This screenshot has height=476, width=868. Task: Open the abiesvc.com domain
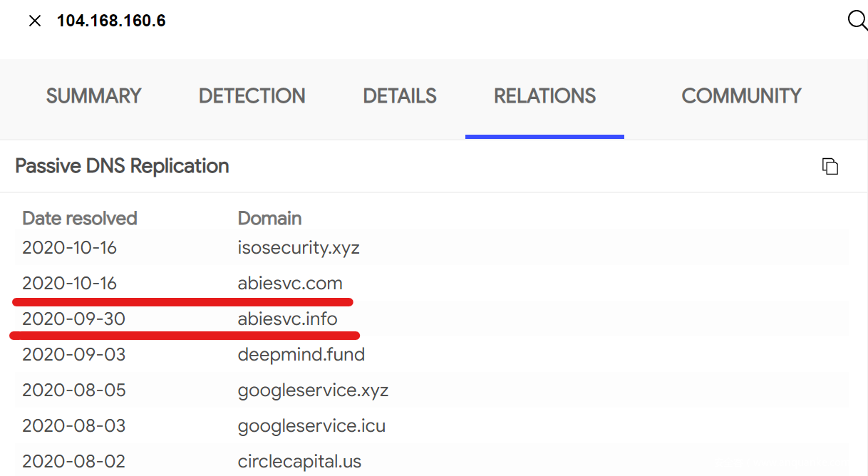coord(290,284)
